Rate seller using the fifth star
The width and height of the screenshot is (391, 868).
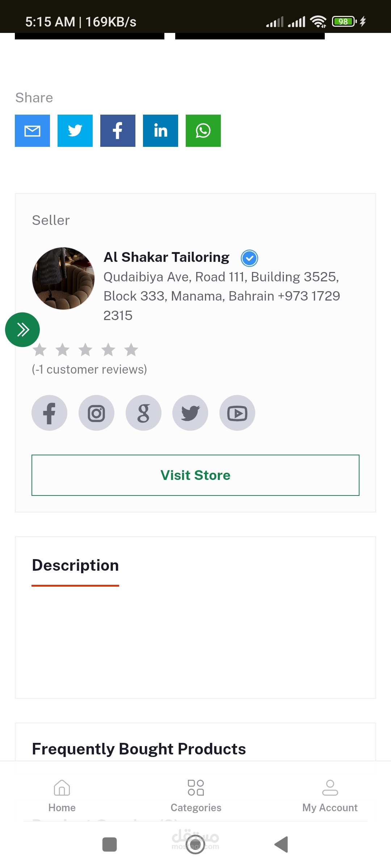(131, 350)
